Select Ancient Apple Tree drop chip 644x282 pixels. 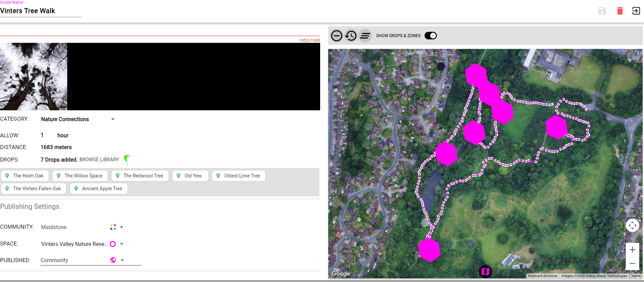click(99, 189)
